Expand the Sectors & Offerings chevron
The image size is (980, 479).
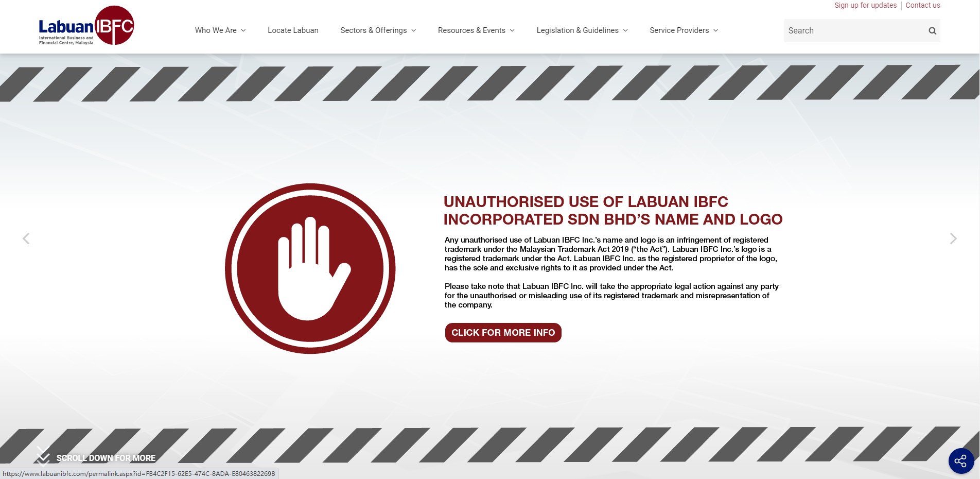coord(414,31)
